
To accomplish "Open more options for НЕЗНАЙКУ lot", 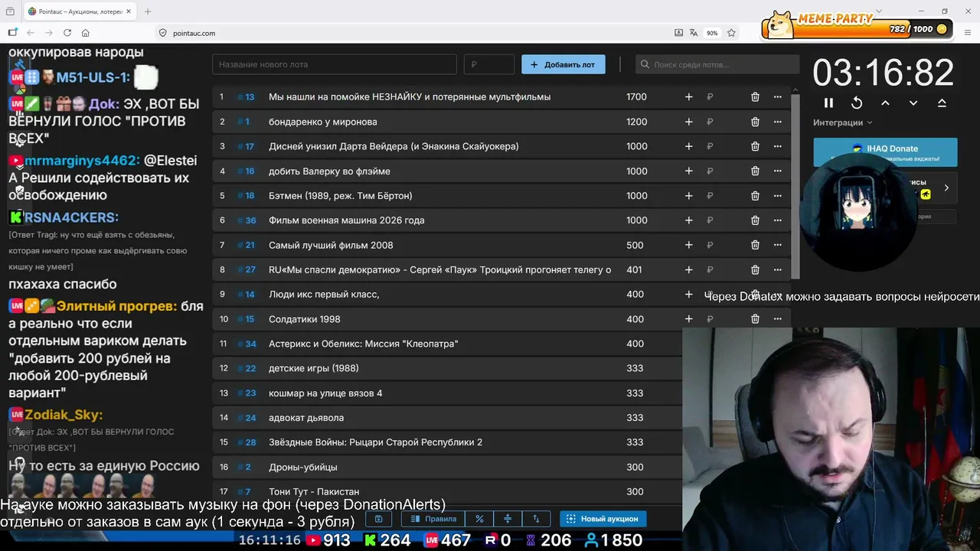I will pyautogui.click(x=777, y=97).
